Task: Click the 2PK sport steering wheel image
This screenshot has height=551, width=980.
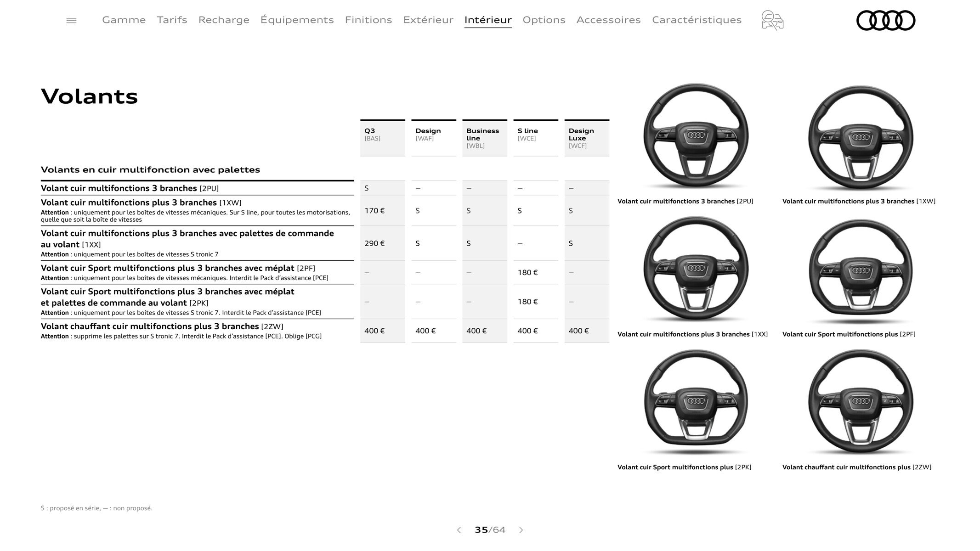Action: point(696,402)
